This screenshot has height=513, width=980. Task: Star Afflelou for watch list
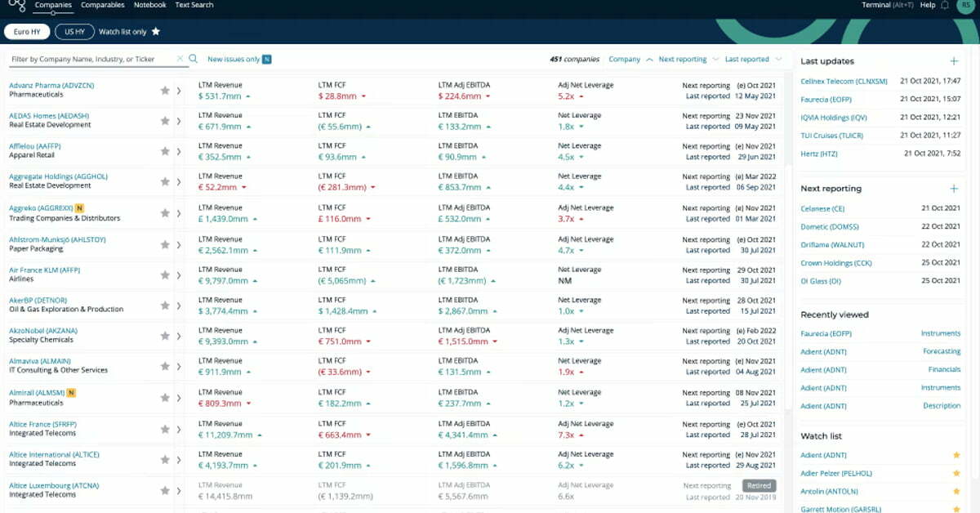click(x=165, y=151)
